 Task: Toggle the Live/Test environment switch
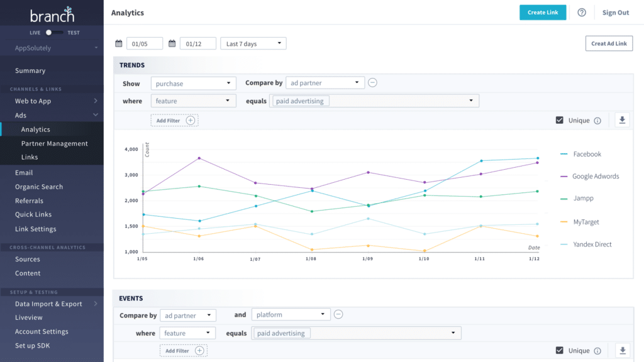pos(54,33)
